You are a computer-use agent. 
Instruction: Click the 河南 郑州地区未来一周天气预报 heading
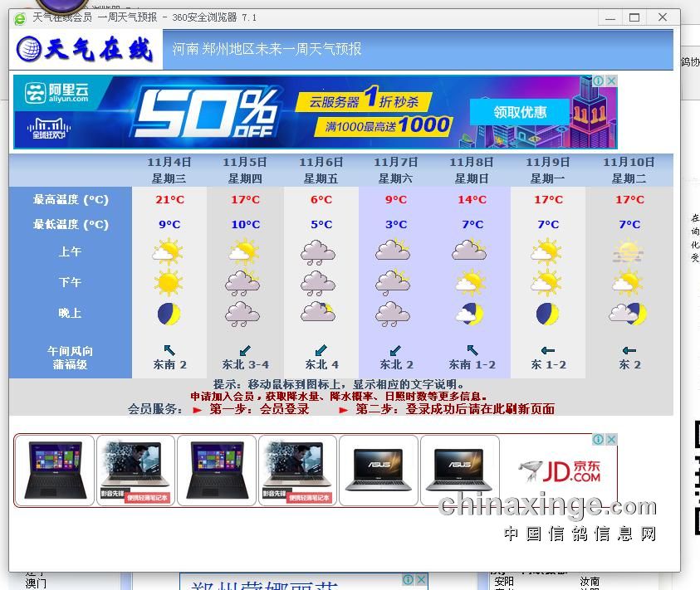click(267, 49)
